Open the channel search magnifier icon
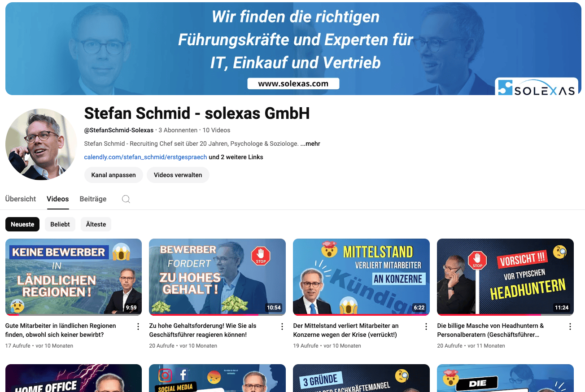Image resolution: width=585 pixels, height=392 pixels. point(126,199)
